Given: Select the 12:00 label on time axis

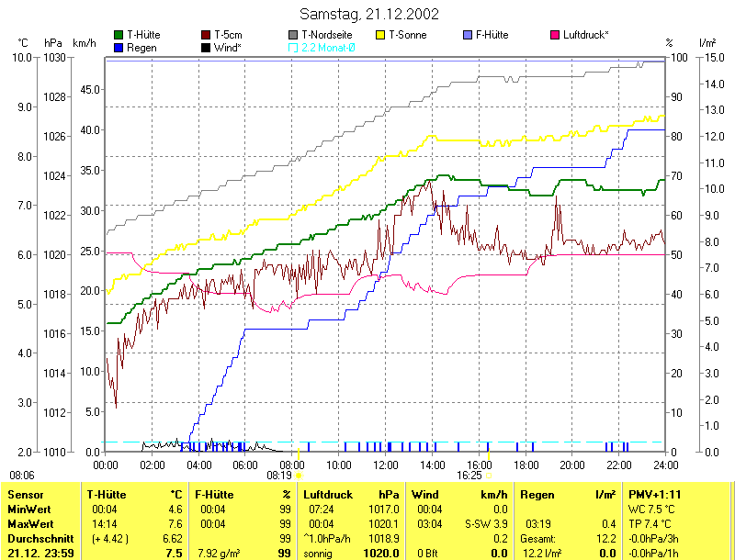Looking at the screenshot, I should (385, 464).
